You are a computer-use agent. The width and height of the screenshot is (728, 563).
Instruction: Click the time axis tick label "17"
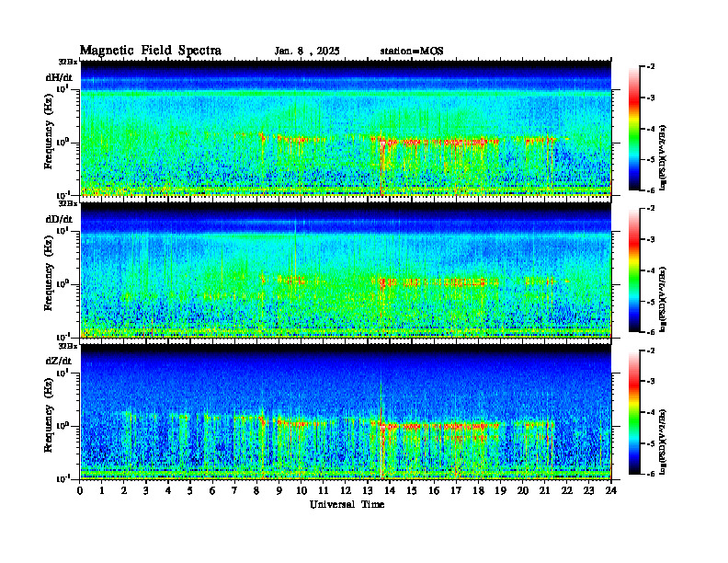[x=456, y=491]
